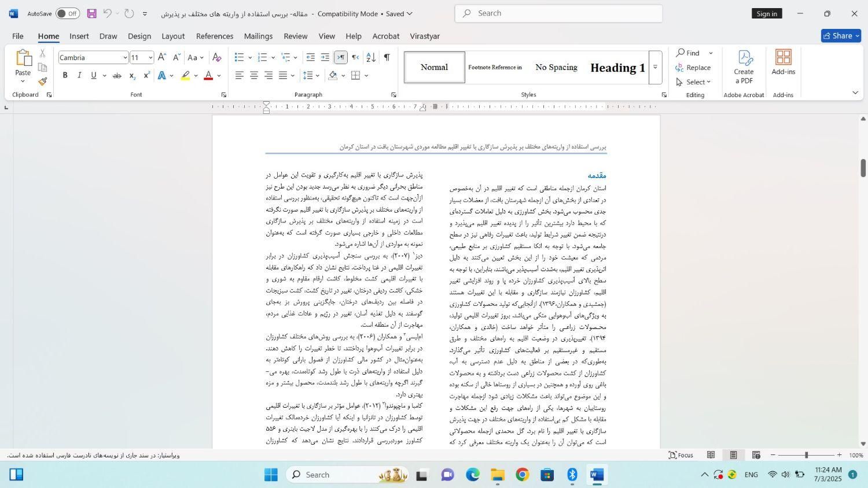Open Change Case dropdown

[196, 57]
